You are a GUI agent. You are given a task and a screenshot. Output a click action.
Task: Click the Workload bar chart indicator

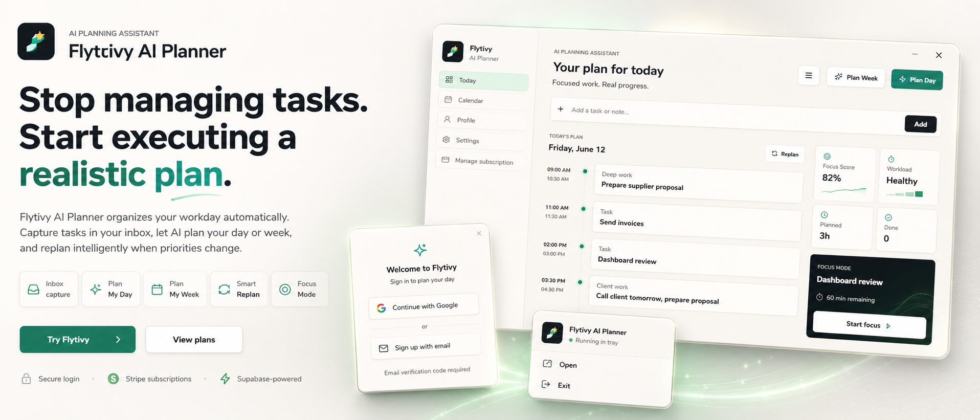point(905,194)
